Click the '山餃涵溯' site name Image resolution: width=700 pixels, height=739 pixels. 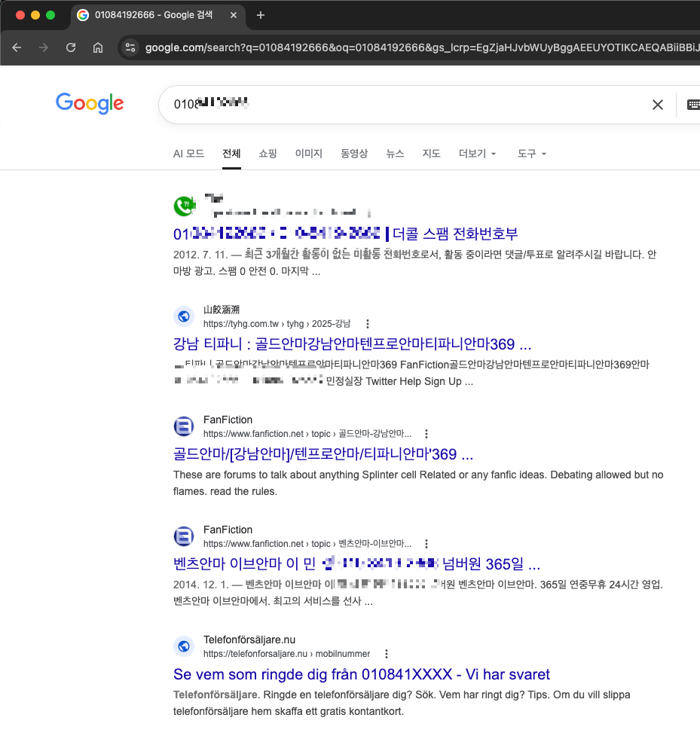[222, 310]
